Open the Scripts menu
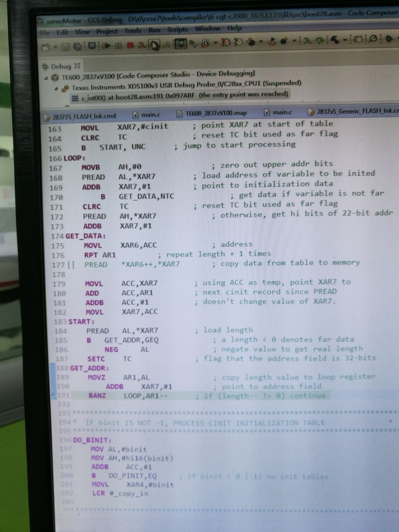Screen dimensions: 399x532 pos(178,29)
